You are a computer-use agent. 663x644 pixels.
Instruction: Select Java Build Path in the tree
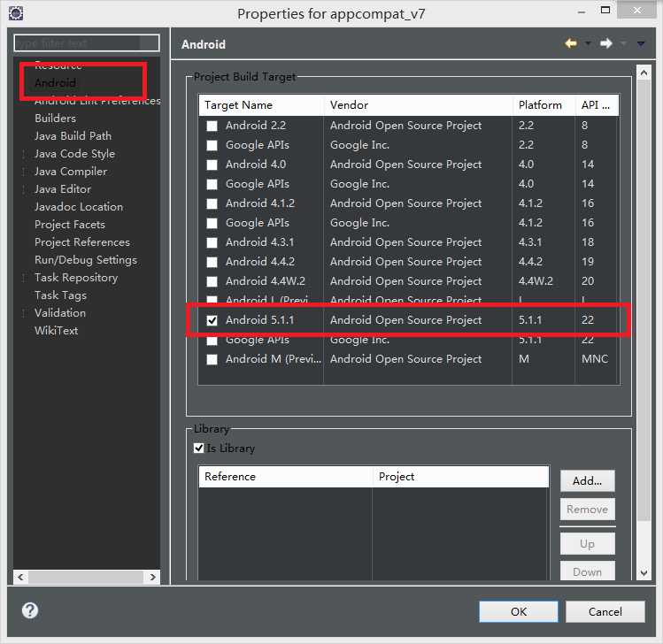[73, 136]
